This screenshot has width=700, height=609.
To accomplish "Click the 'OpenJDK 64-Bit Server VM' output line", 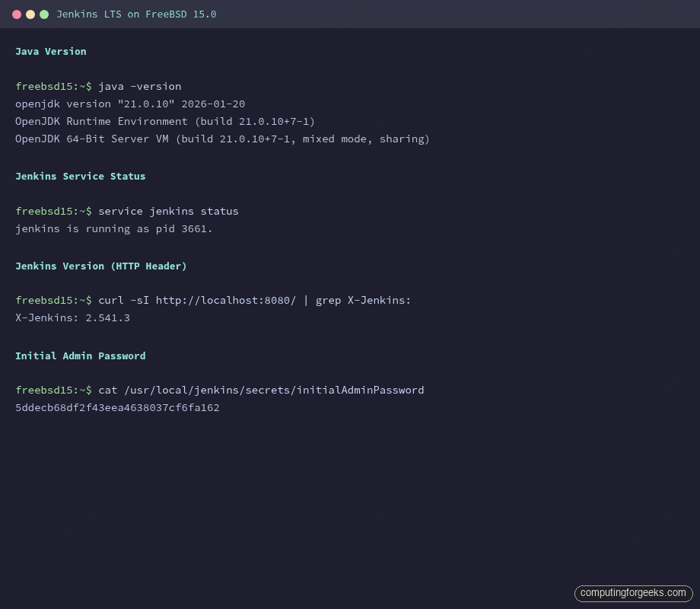I will point(222,139).
